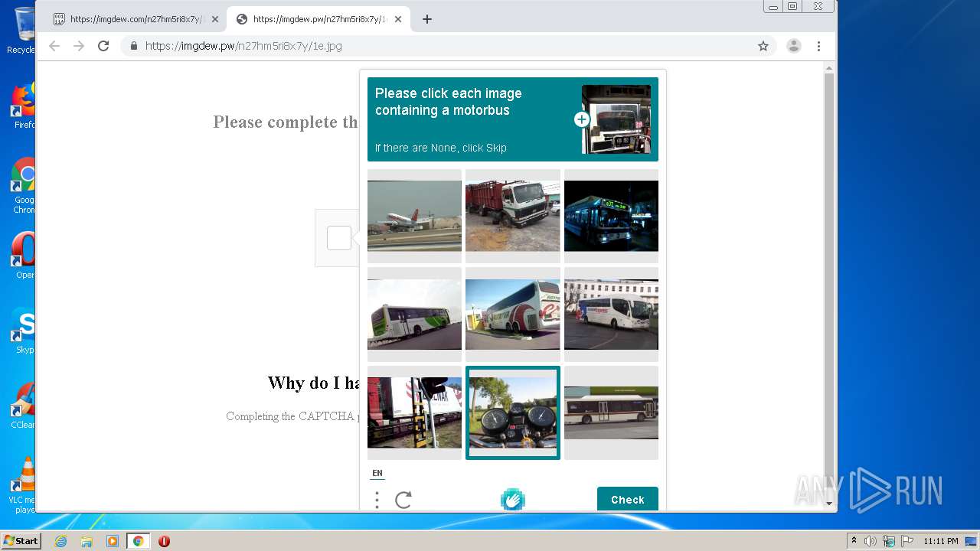Deselect the motorcycle gauges tile

point(513,412)
